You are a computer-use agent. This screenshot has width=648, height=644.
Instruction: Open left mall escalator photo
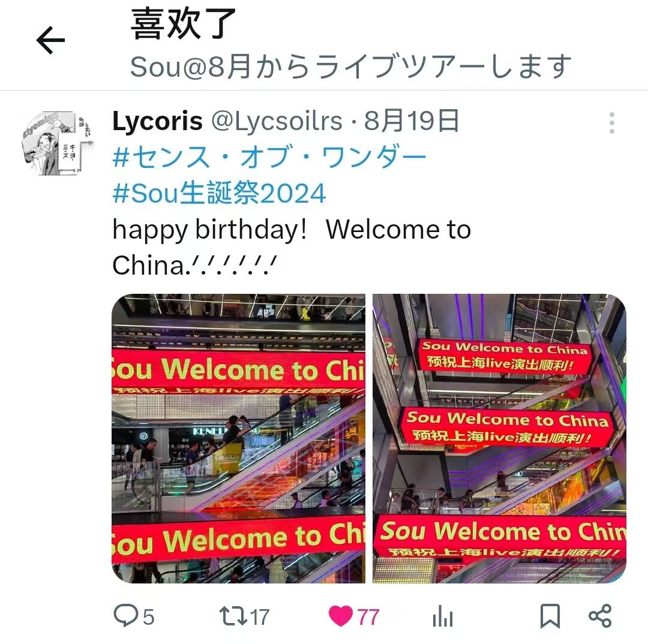pos(238,438)
